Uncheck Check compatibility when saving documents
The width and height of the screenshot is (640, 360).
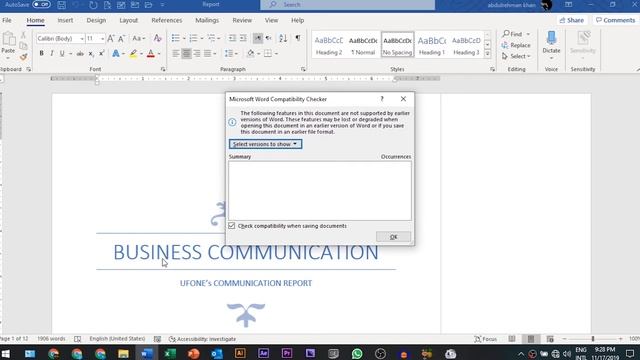click(x=232, y=226)
